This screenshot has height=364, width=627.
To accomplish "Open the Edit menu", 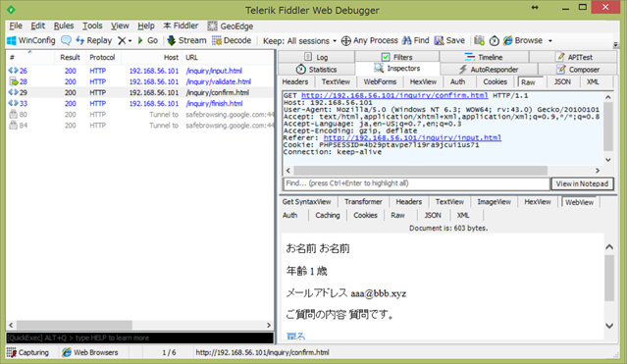I will 37,26.
